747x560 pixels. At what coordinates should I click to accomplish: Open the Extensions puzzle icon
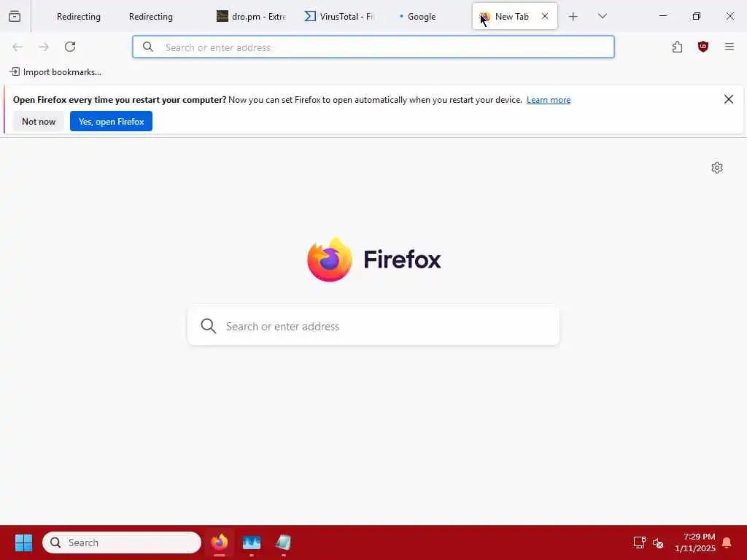(678, 47)
